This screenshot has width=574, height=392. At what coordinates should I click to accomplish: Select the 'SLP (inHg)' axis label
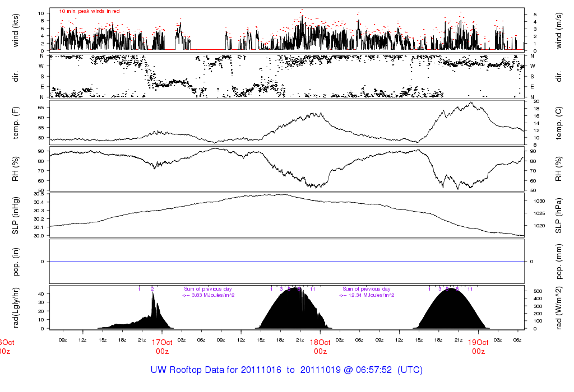click(15, 216)
